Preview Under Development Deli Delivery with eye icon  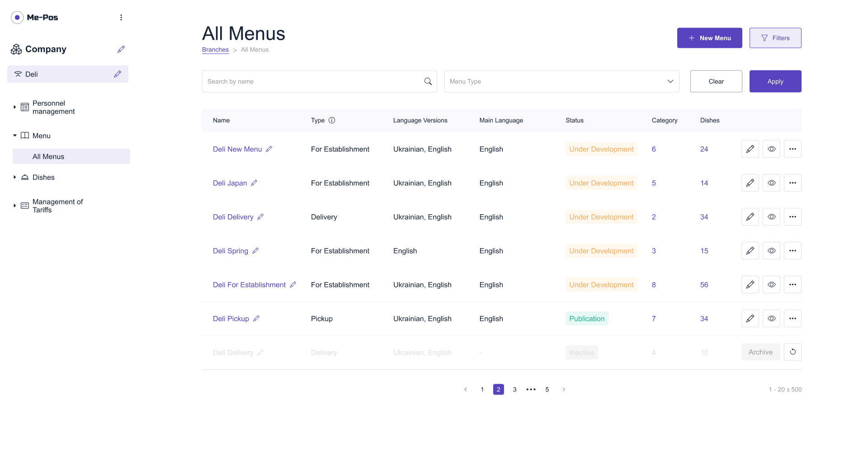[771, 217]
